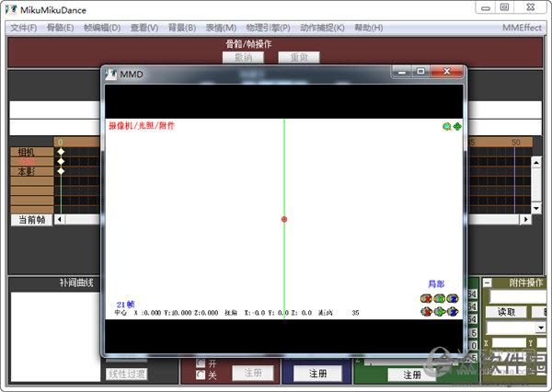
Task: Click the accessory name input field
Action: [518, 297]
